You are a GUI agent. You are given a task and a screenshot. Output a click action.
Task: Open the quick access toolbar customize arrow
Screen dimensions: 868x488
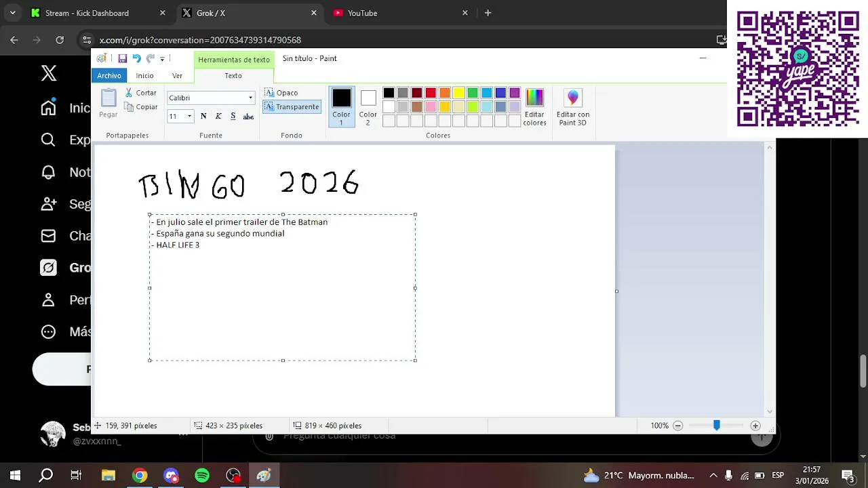tap(162, 59)
